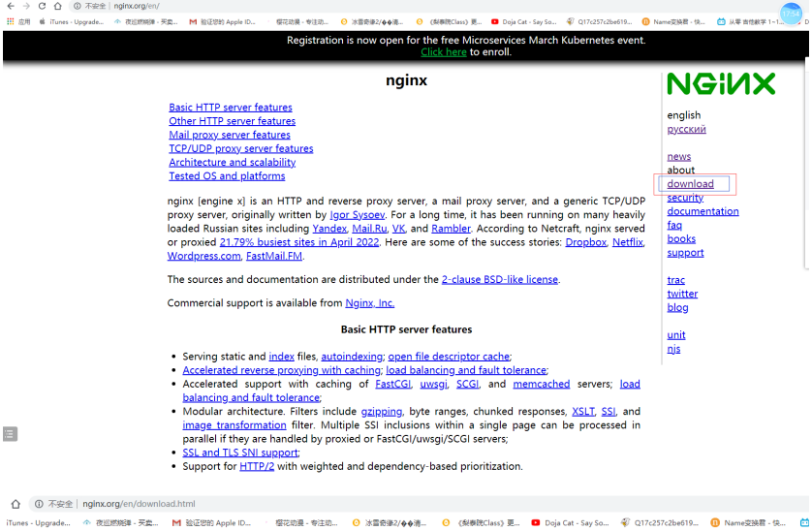The image size is (812, 531).
Task: Follow the Wordpress.com link
Action: pyautogui.click(x=204, y=256)
